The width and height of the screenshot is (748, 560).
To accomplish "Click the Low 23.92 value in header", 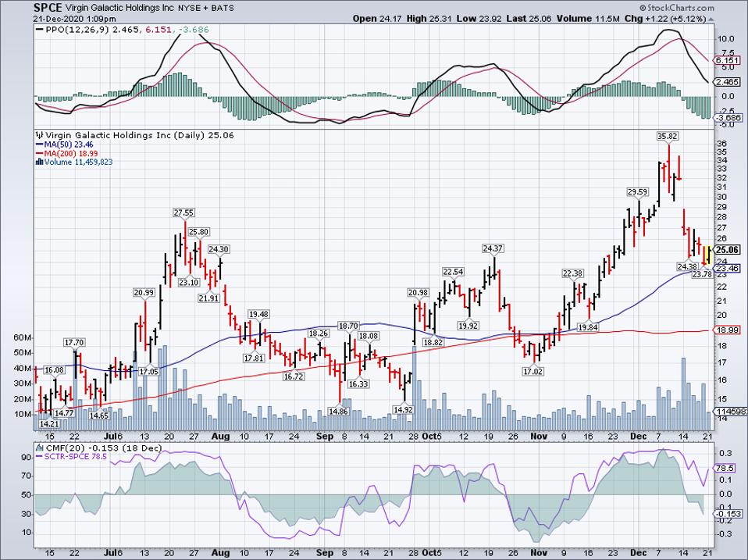I will (479, 19).
